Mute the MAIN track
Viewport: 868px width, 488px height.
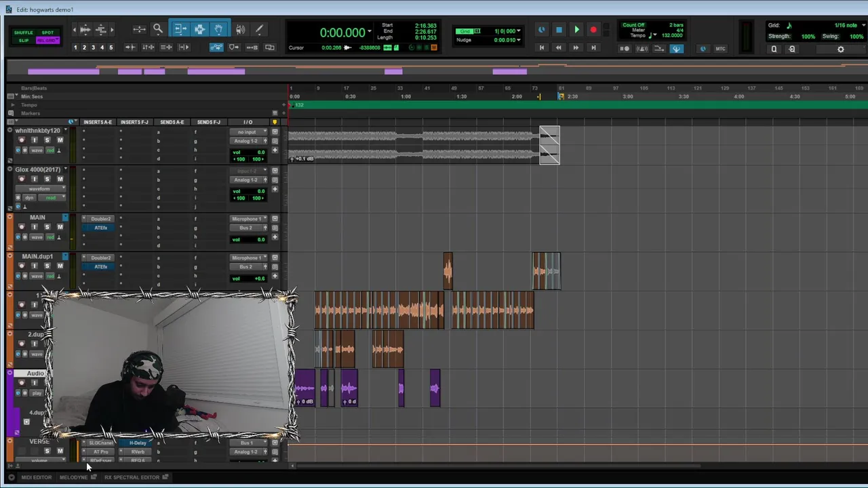[x=60, y=227]
